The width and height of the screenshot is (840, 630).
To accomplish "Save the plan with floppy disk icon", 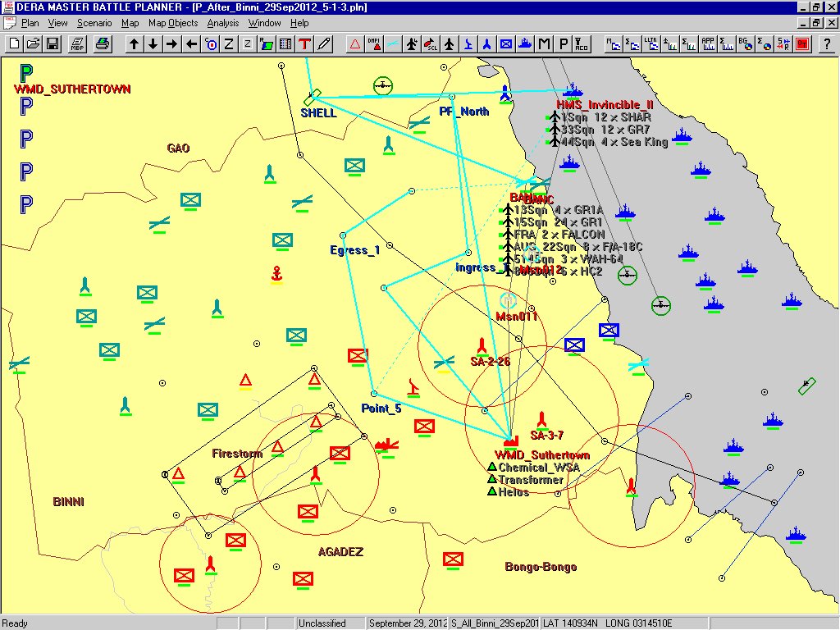I will (52, 43).
